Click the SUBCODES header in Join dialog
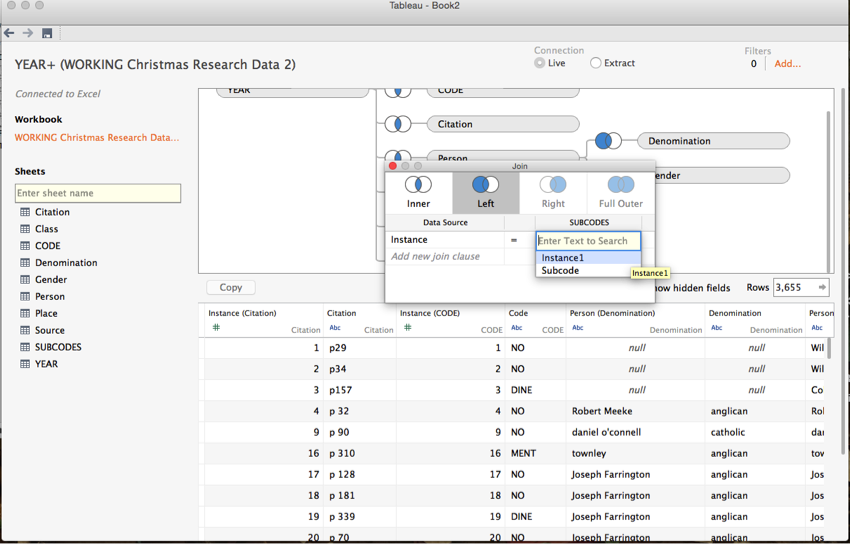The width and height of the screenshot is (850, 544). tap(589, 222)
